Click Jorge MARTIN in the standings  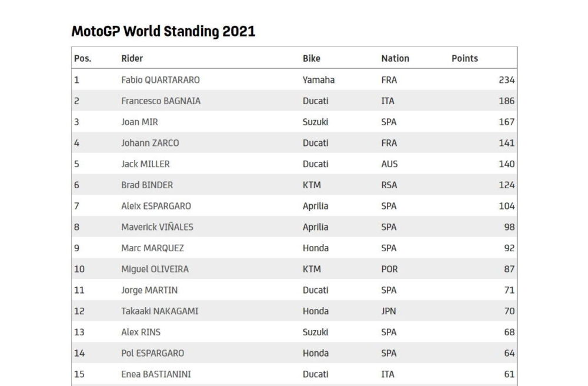149,290
